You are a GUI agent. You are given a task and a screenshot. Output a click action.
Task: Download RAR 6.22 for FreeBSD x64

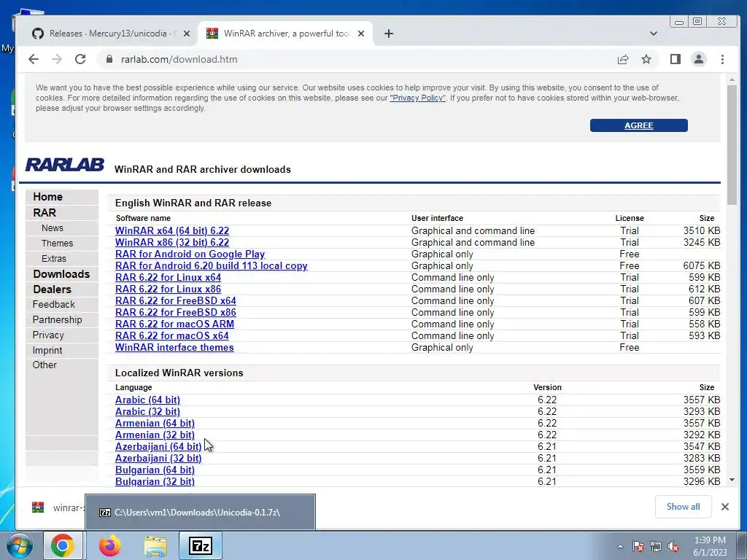[x=176, y=301]
